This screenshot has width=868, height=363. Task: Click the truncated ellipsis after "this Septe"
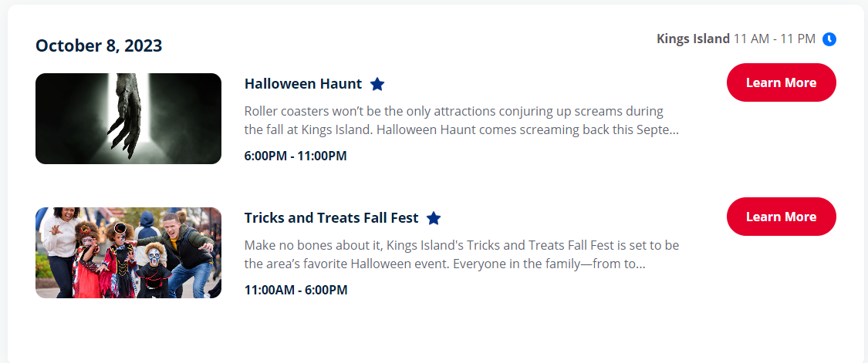pyautogui.click(x=674, y=133)
